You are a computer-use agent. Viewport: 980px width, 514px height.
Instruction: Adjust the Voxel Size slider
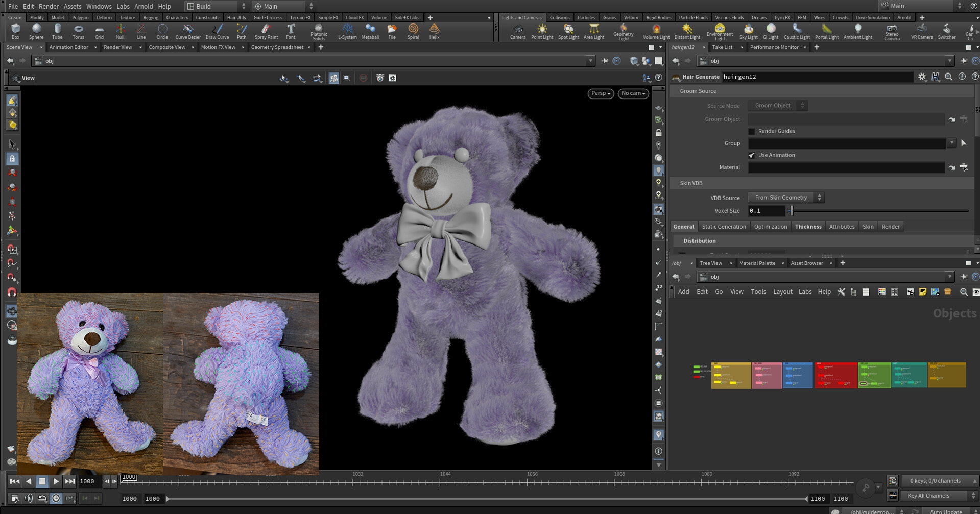878,211
